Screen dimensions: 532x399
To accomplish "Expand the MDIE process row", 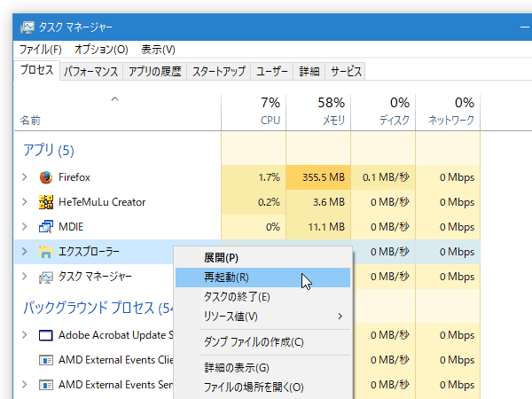I will (x=25, y=227).
